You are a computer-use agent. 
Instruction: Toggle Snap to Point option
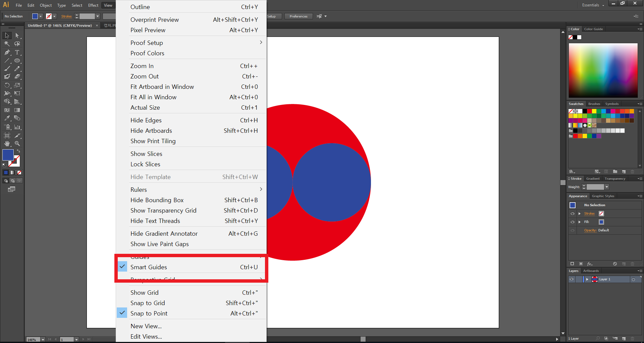(x=191, y=313)
